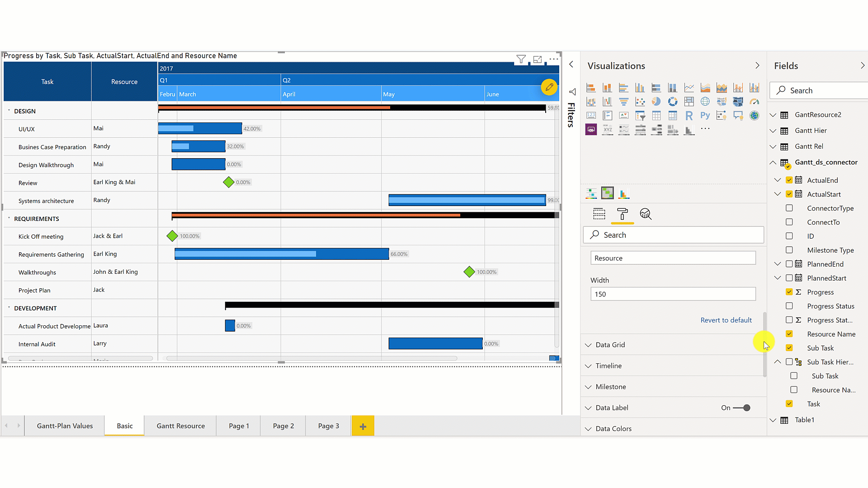
Task: Expand the Data Colors section
Action: click(x=613, y=428)
